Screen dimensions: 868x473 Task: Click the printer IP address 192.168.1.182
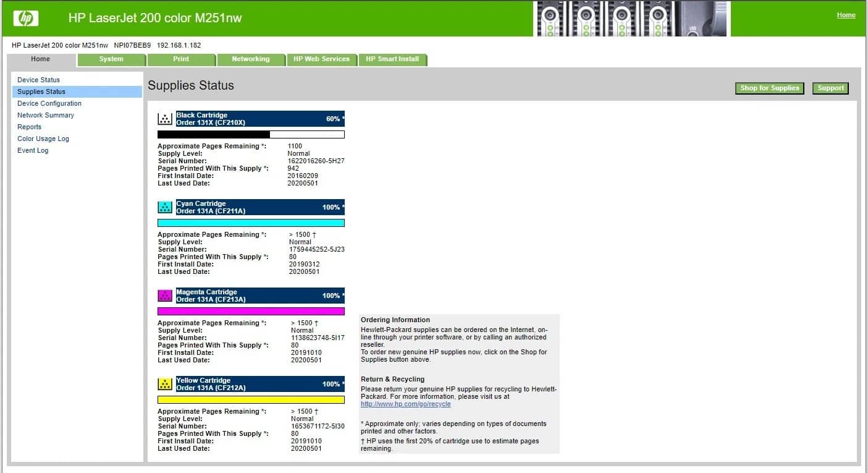point(179,45)
